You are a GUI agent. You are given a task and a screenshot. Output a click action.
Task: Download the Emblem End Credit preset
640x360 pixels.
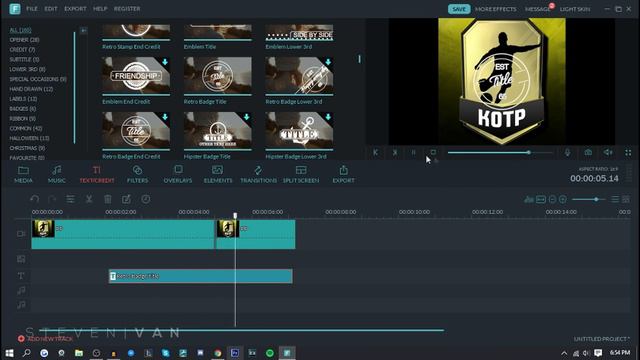coord(165,62)
